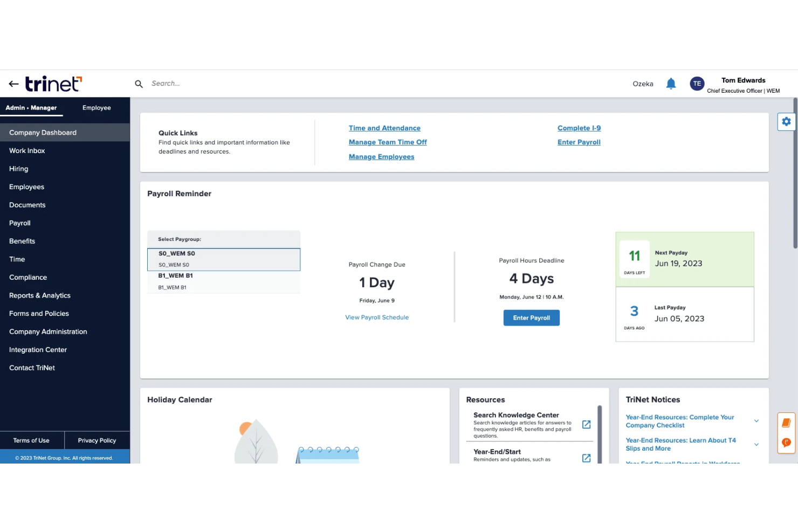798x532 pixels.
Task: Open Terms of Use
Action: pos(31,440)
